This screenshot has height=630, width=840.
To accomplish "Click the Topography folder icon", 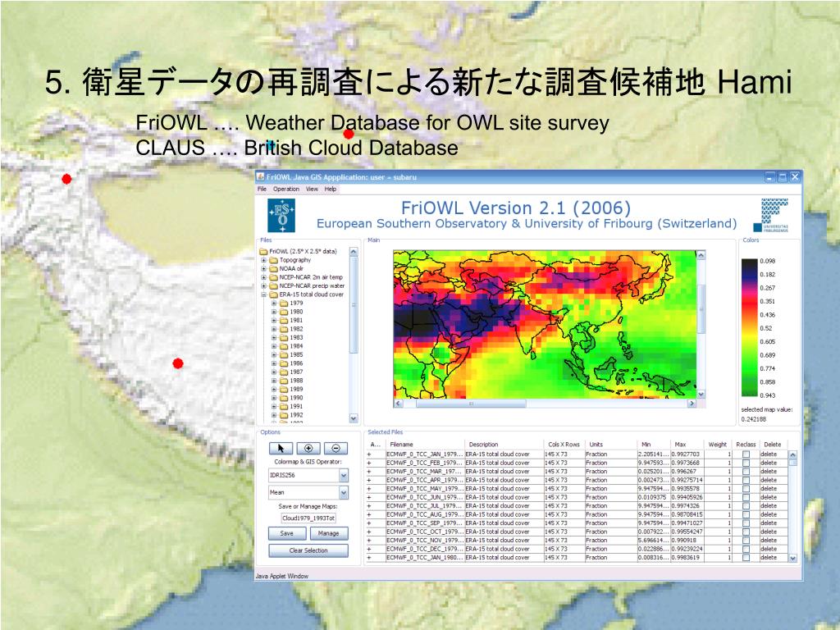I will point(274,260).
